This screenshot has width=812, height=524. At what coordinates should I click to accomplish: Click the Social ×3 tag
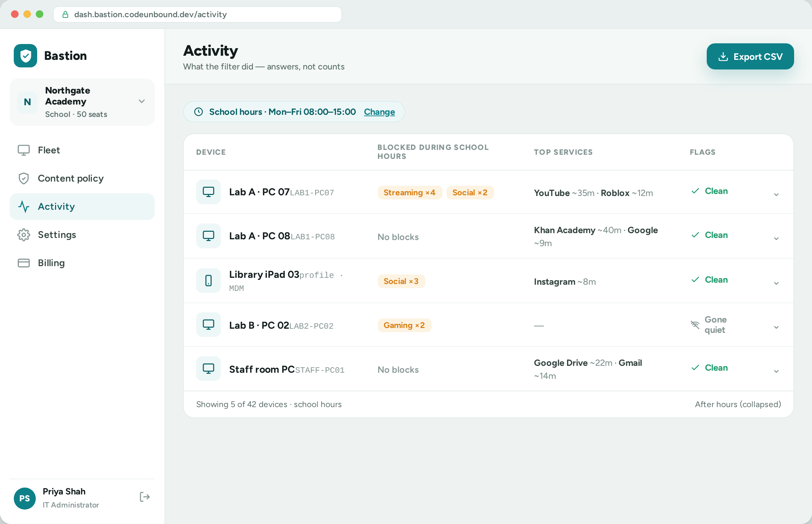(x=401, y=281)
